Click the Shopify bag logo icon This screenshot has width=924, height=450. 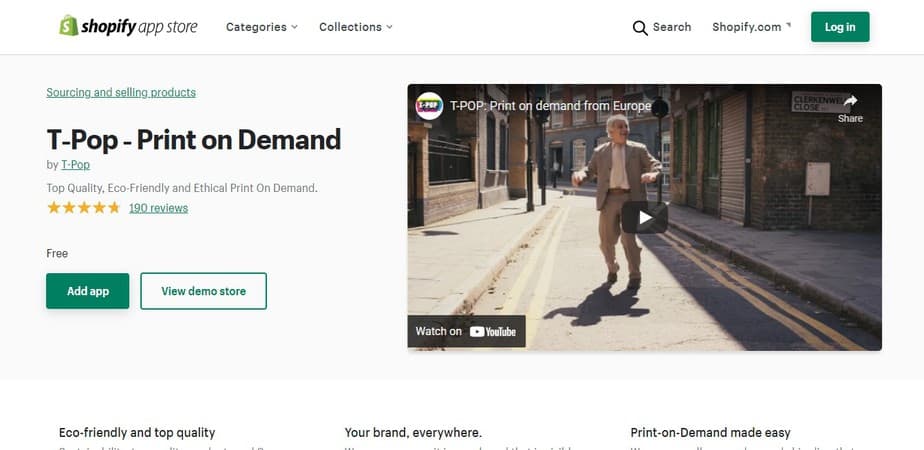pyautogui.click(x=69, y=26)
